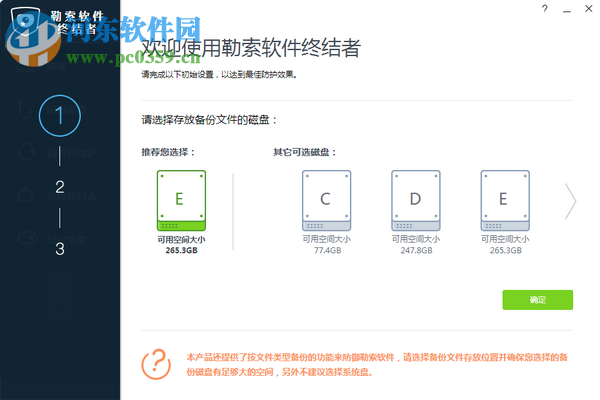Click the 77.4GB free space text
Screen dimensions: 600x400
[x=327, y=250]
